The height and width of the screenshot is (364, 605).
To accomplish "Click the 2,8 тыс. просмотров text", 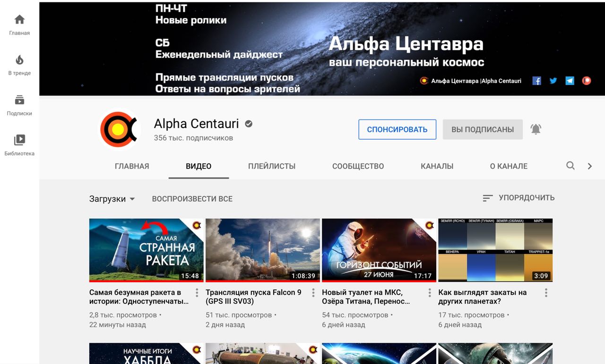I will (123, 315).
